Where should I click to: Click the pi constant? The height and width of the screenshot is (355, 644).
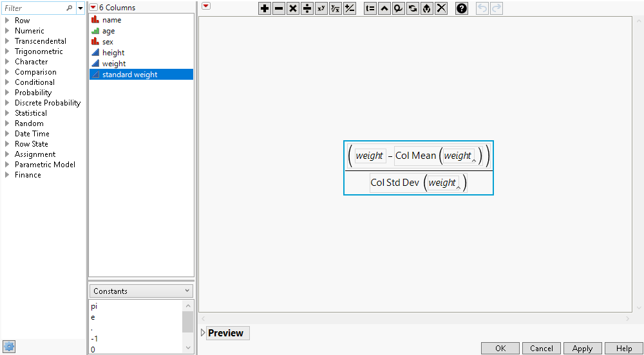[x=94, y=306]
